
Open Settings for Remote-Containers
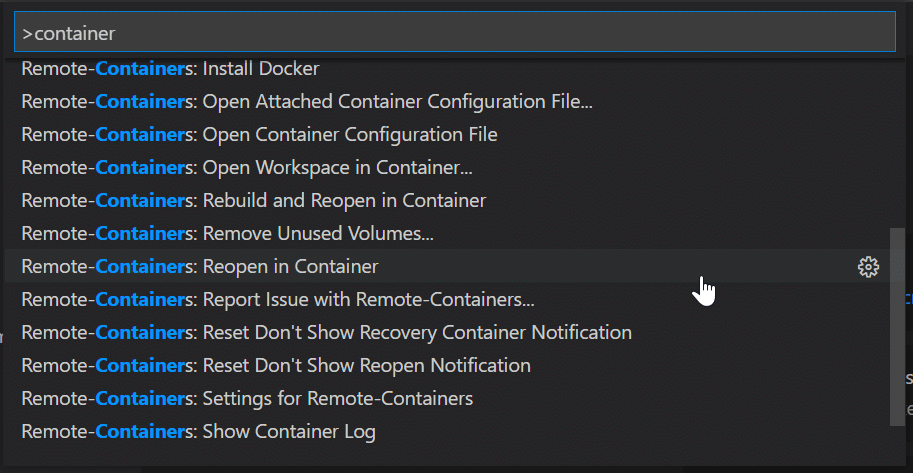[x=447, y=398]
